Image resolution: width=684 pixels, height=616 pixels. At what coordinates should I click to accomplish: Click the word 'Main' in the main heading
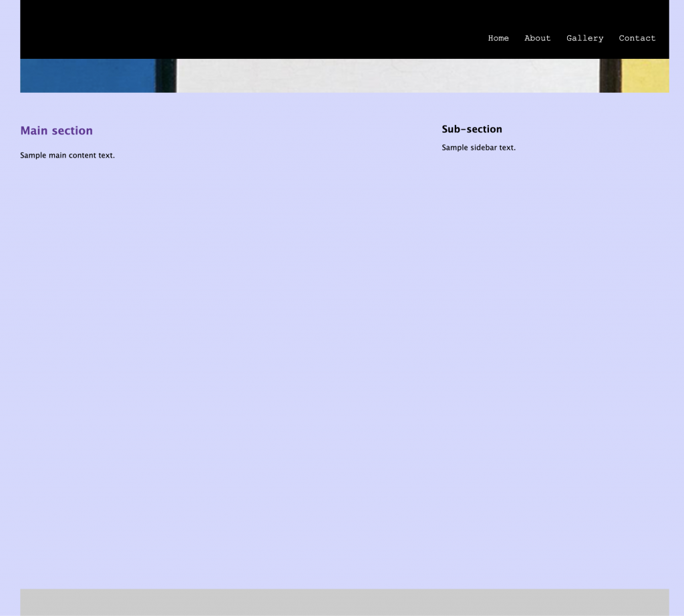(34, 131)
